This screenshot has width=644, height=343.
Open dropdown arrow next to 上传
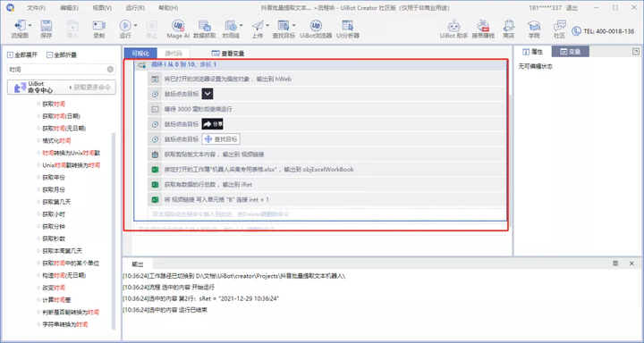pyautogui.click(x=267, y=25)
